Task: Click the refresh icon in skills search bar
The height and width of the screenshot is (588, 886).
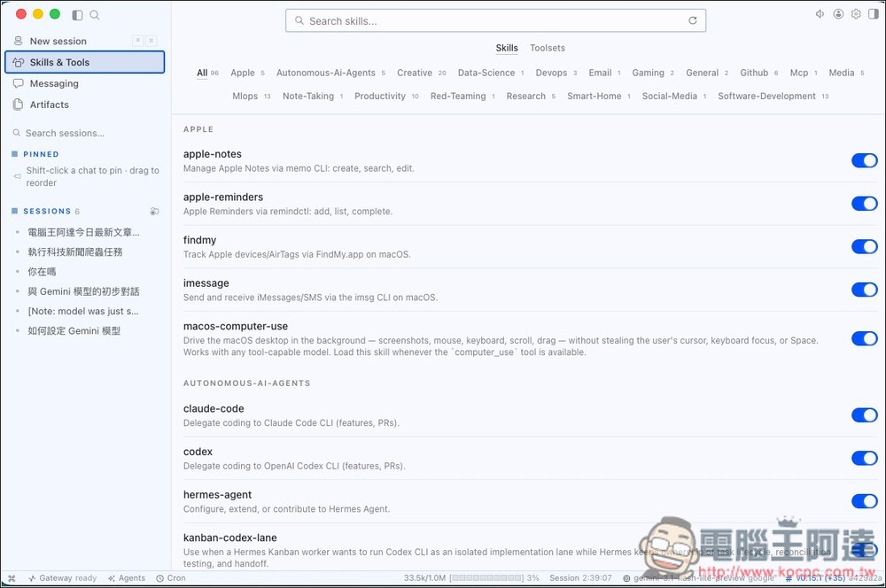Action: click(692, 21)
